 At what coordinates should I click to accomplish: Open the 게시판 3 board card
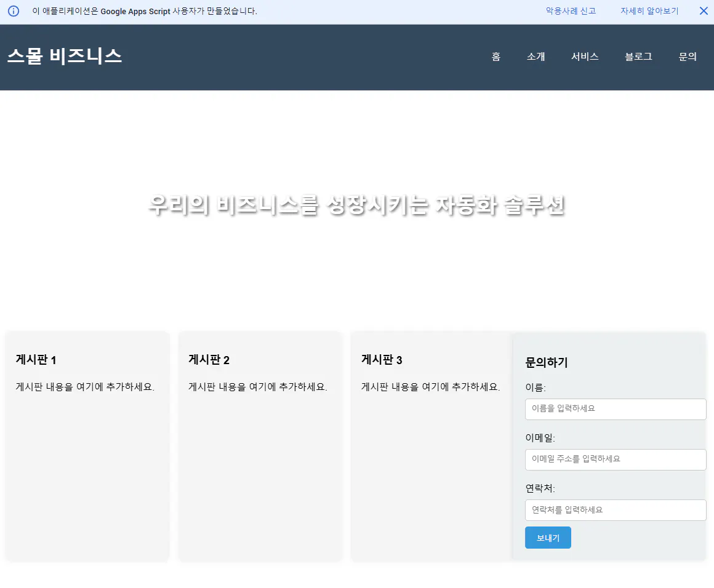click(x=430, y=446)
